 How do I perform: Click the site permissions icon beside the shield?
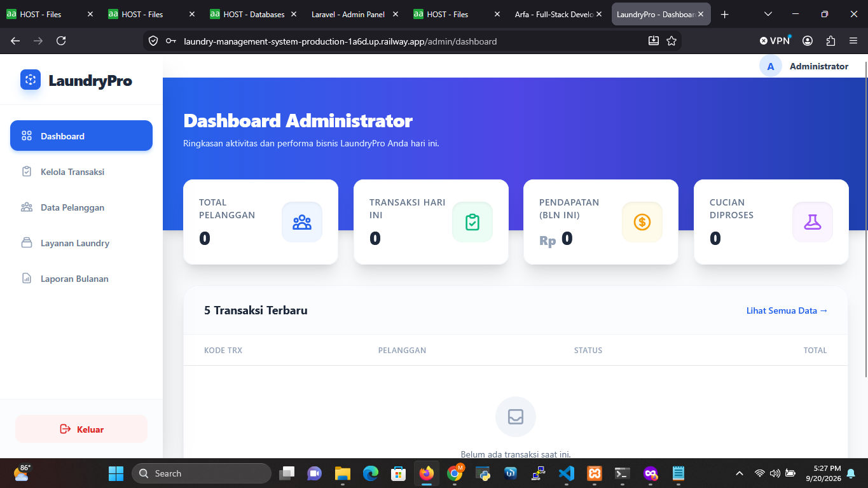171,41
